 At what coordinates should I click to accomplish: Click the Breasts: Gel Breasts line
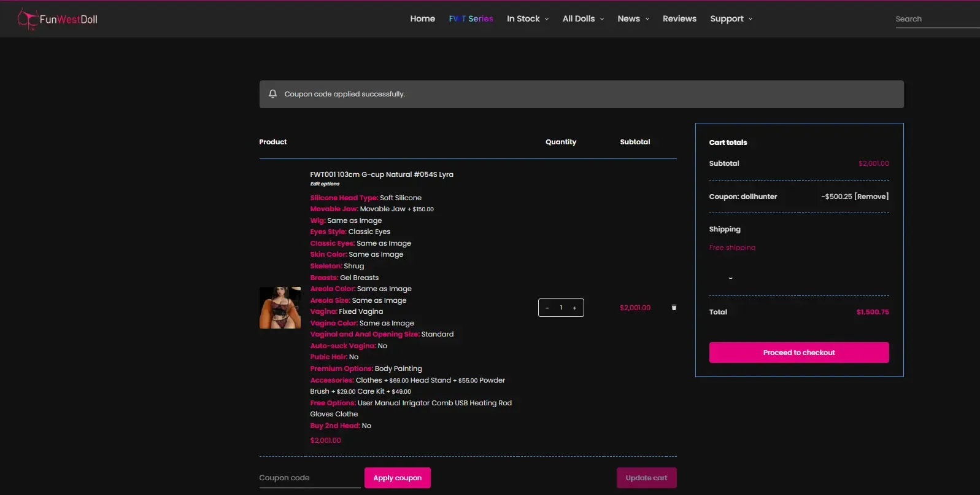[x=344, y=278]
